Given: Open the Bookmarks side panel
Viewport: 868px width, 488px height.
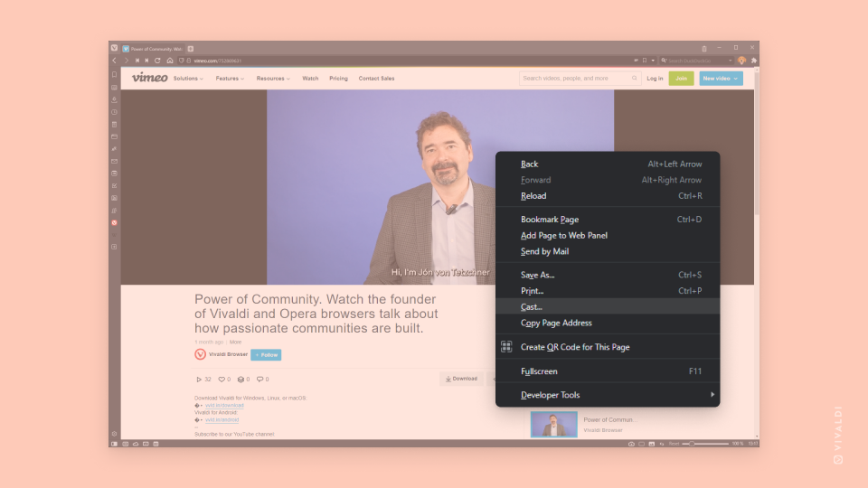Looking at the screenshot, I should [x=114, y=75].
